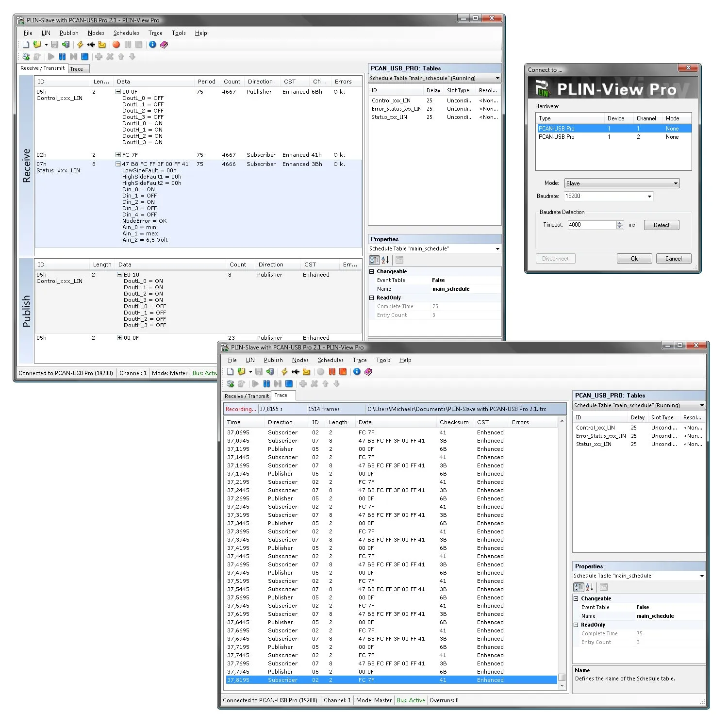
Task: Click Detect button in Connect dialog
Action: tap(662, 225)
